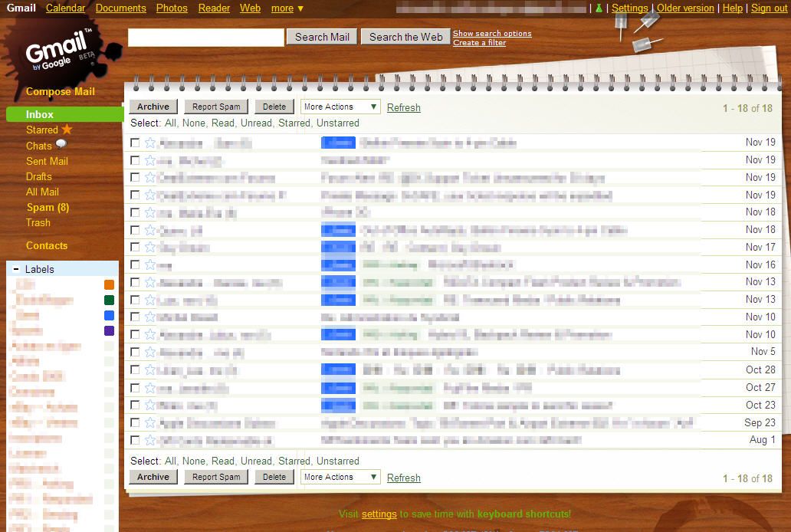Select checkbox for the Oct 27 email
This screenshot has width=791, height=532.
tap(135, 388)
